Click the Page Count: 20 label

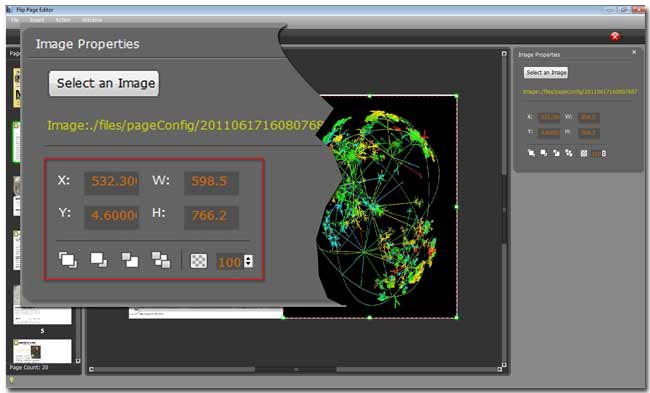click(29, 367)
